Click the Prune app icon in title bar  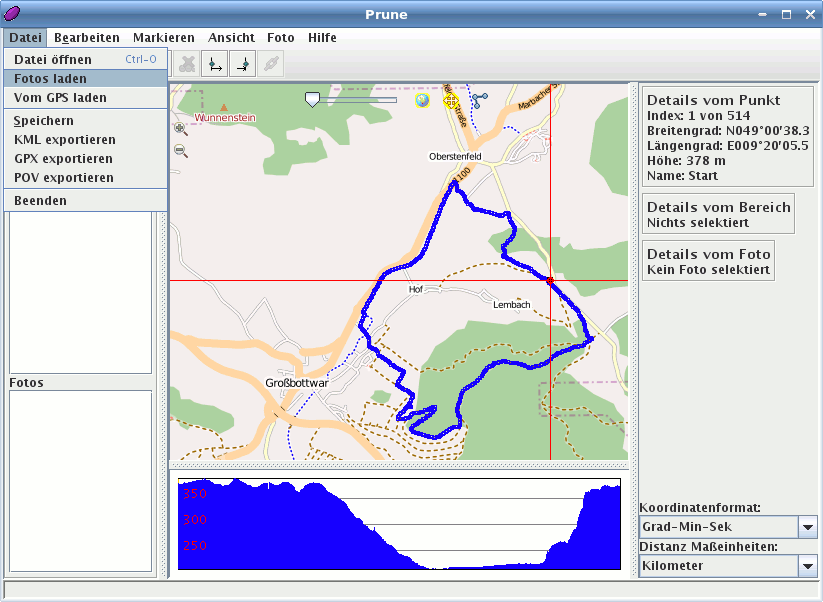point(12,14)
